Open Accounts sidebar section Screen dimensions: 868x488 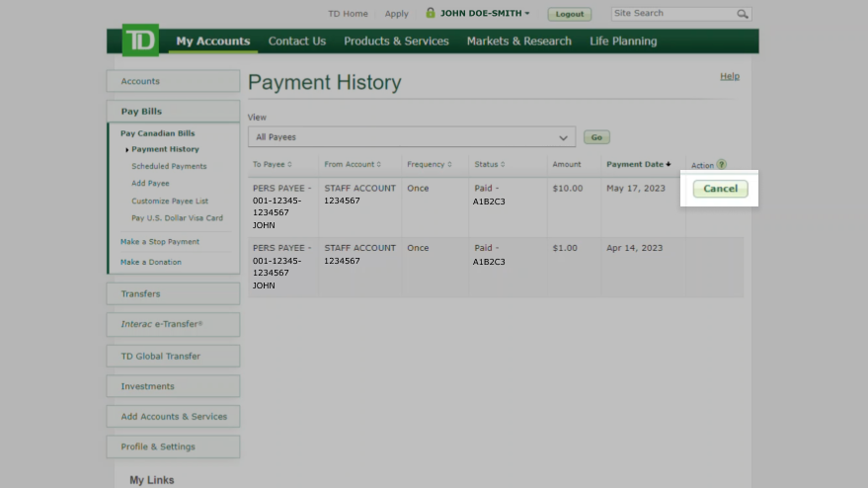(x=173, y=81)
